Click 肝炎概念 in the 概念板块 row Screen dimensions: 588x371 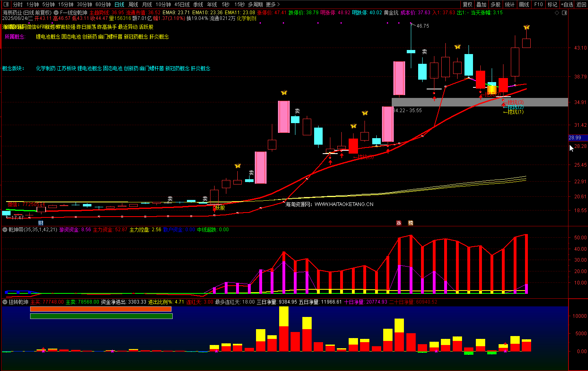tap(201, 68)
